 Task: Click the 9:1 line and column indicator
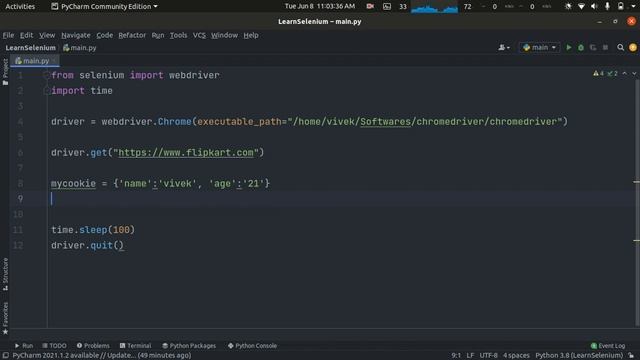pyautogui.click(x=456, y=356)
